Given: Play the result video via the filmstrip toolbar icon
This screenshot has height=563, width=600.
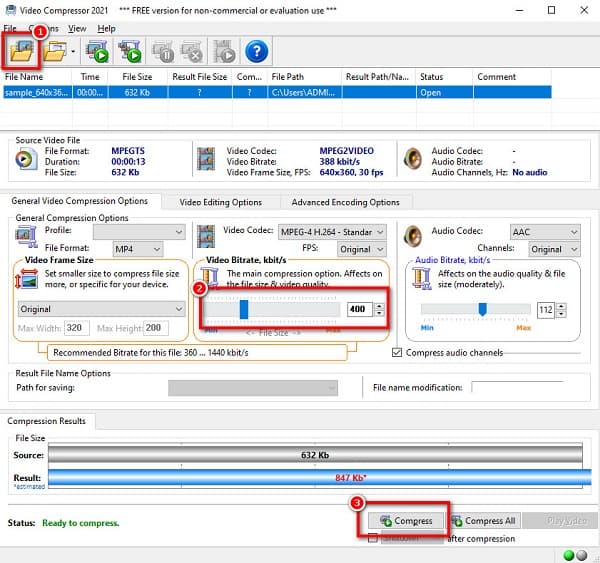Looking at the screenshot, I should 224,51.
